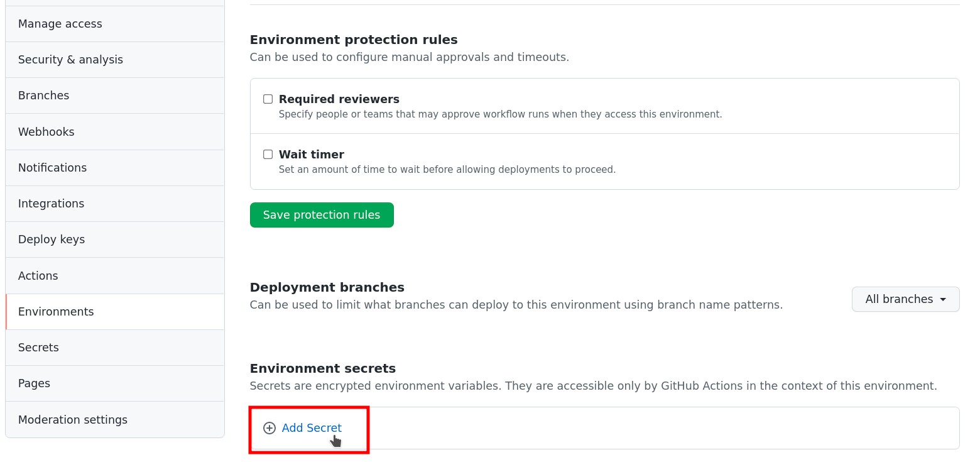Open the Integrations settings page
This screenshot has width=980, height=462.
(x=51, y=203)
